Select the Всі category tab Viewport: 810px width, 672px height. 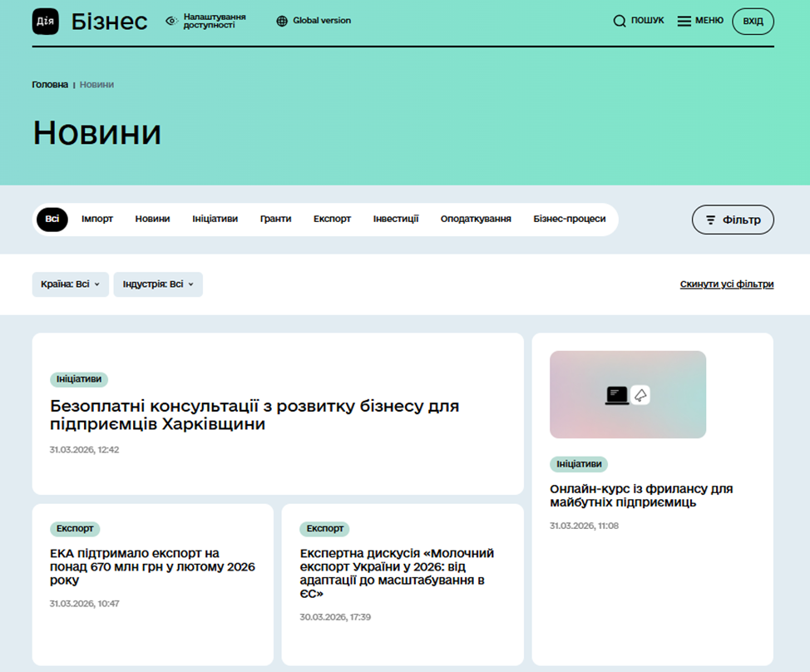click(x=52, y=220)
